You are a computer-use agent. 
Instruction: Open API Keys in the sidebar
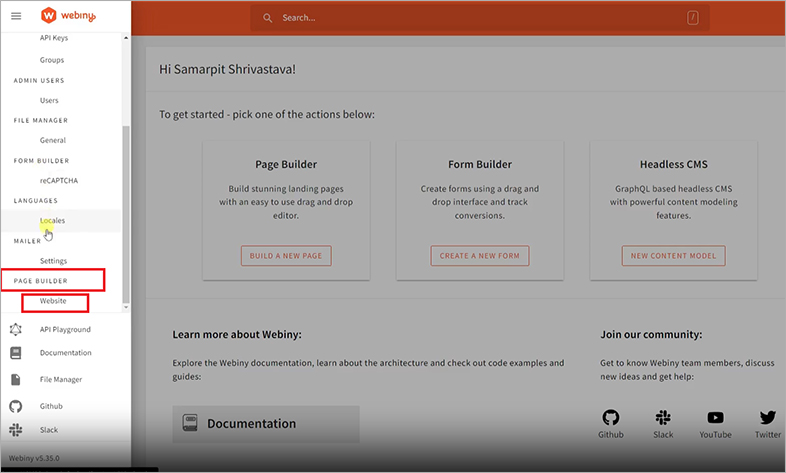(x=54, y=38)
